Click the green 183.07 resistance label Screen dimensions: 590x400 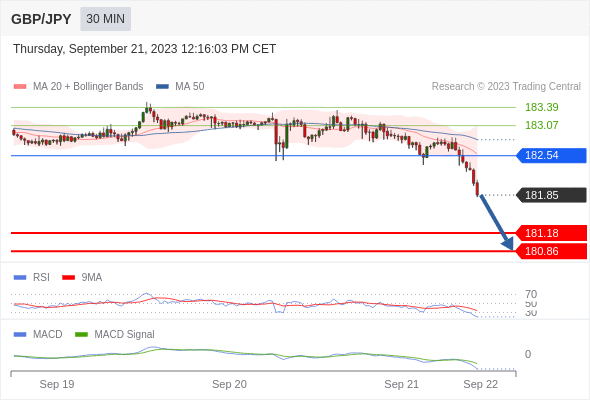click(542, 125)
